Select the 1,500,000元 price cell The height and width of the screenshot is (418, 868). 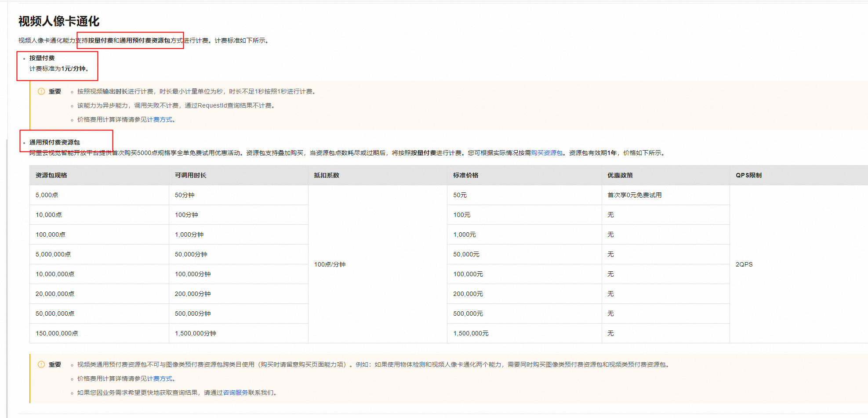(524, 333)
